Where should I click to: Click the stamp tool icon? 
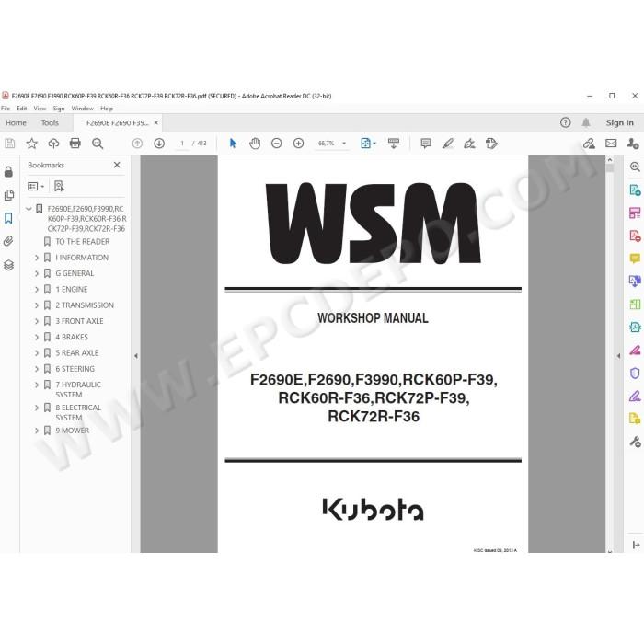[491, 144]
